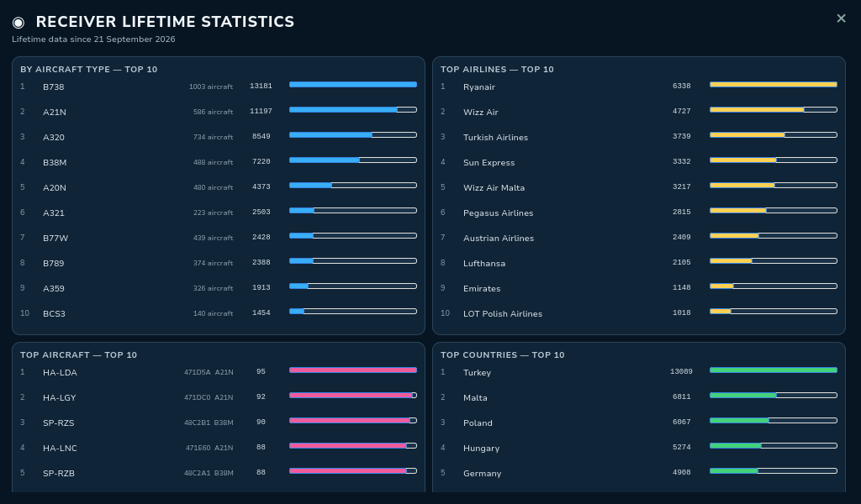Click Malta in the countries list
Image resolution: width=861 pixels, height=504 pixels.
point(475,397)
